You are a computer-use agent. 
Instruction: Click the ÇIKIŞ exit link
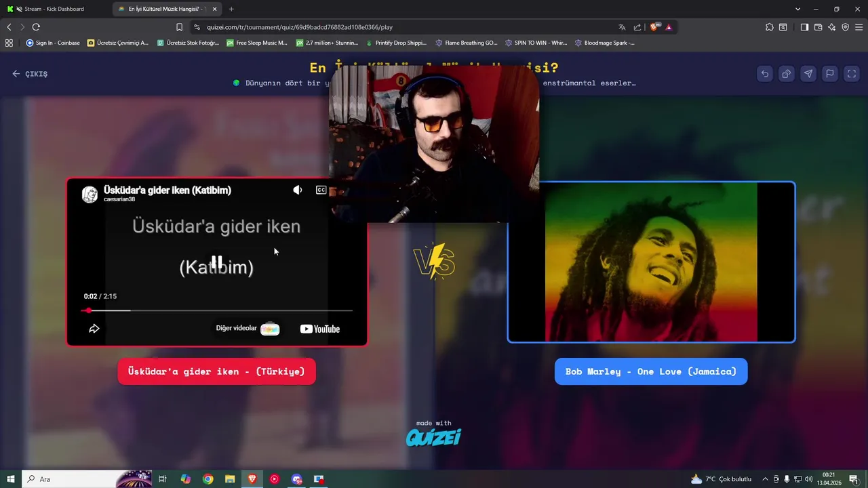click(30, 74)
